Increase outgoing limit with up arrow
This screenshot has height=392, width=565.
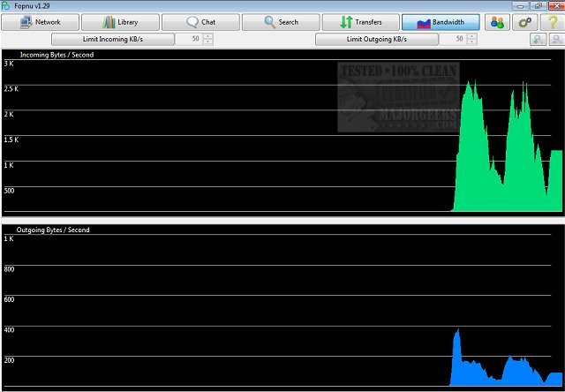tap(471, 36)
